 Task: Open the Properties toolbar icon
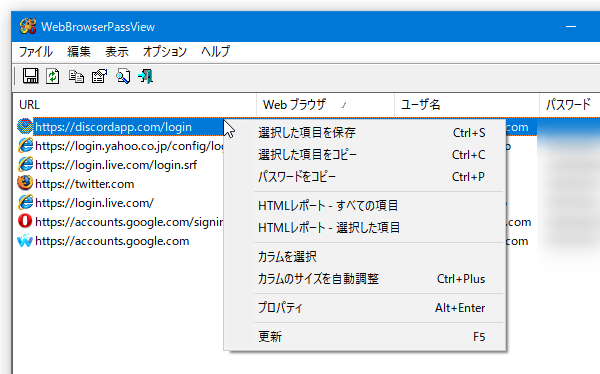pos(99,76)
